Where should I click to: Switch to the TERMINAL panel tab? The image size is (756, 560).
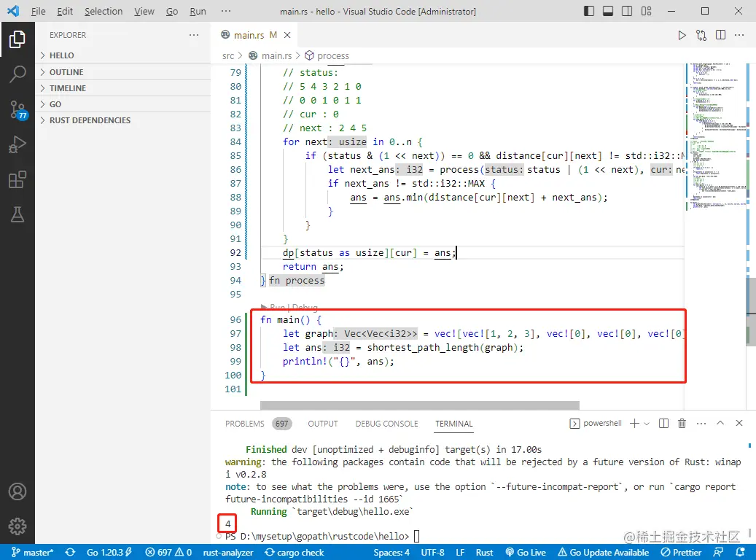tap(453, 424)
